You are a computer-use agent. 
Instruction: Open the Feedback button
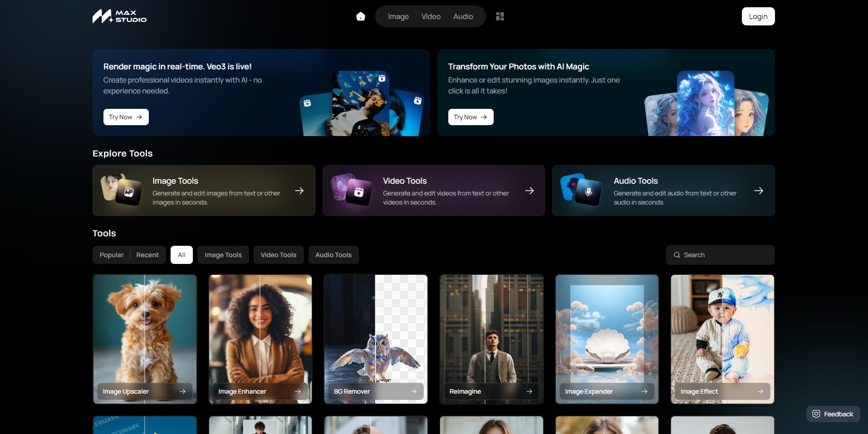tap(833, 414)
